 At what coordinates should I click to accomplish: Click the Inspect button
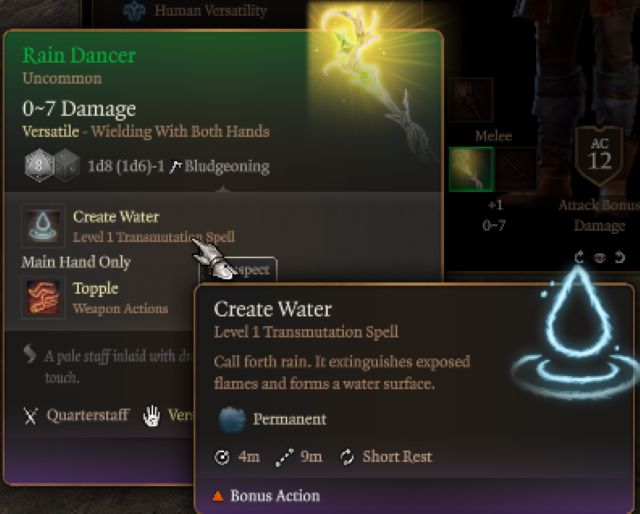[239, 269]
